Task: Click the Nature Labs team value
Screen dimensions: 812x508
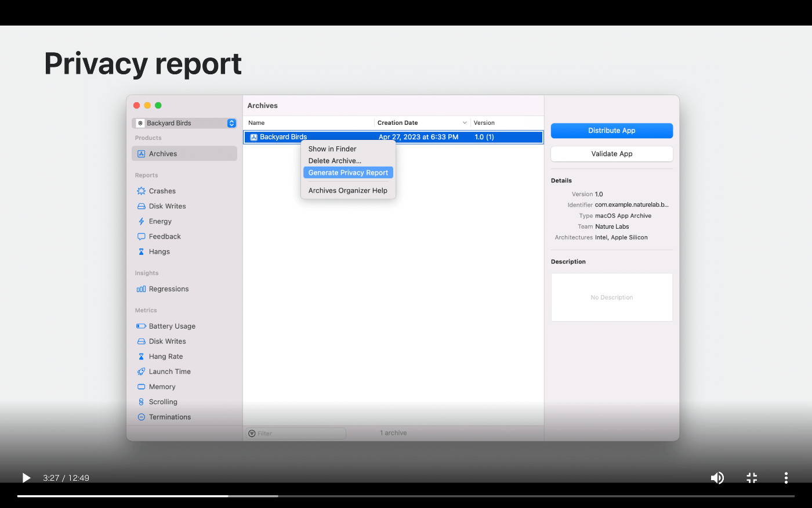Action: (612, 227)
